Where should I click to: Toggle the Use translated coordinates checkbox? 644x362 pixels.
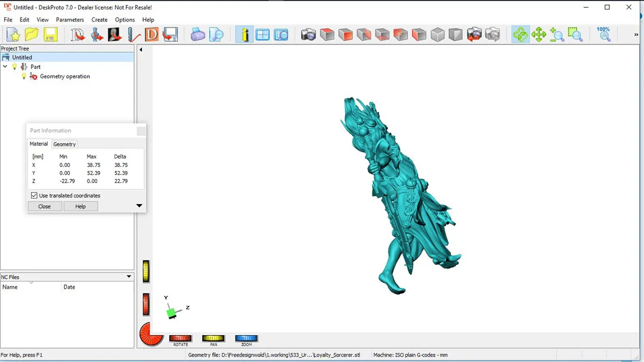pyautogui.click(x=34, y=196)
